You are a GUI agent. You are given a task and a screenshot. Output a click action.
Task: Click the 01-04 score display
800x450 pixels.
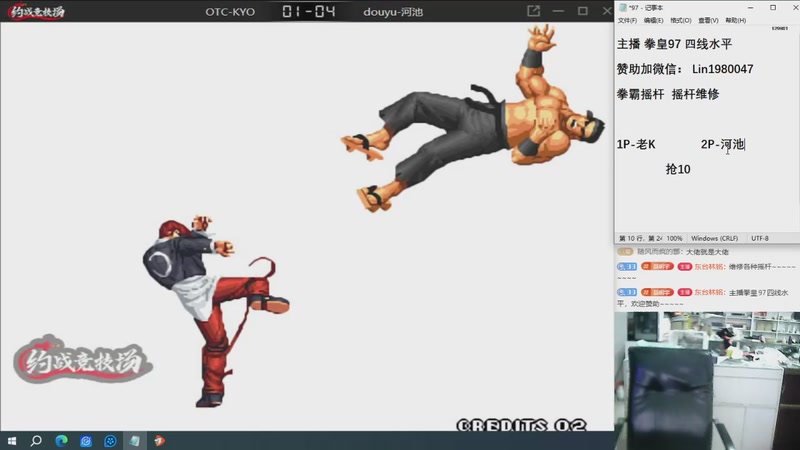click(309, 11)
